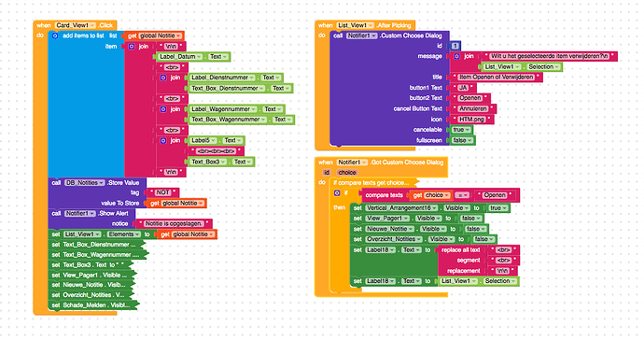The height and width of the screenshot is (340, 644).
Task: Click gear icon on join with Label5
Action: [163, 141]
